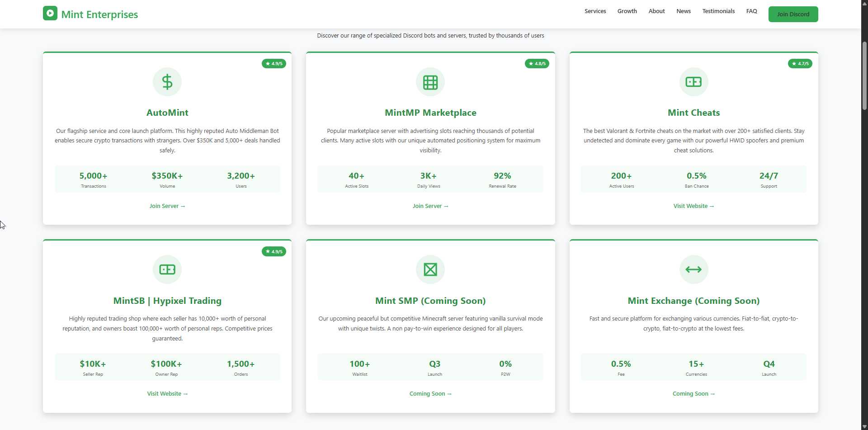868x430 pixels.
Task: Click the Mint SMP crossed box icon
Action: [x=430, y=269]
